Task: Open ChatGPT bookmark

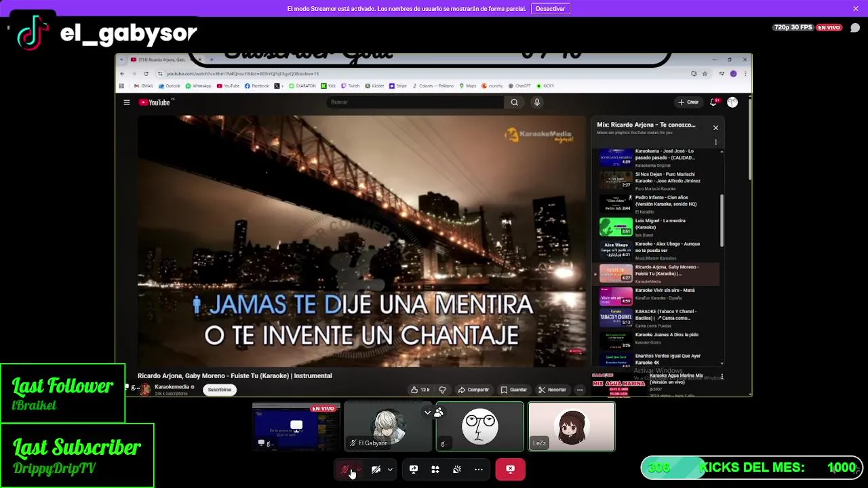Action: coord(519,86)
